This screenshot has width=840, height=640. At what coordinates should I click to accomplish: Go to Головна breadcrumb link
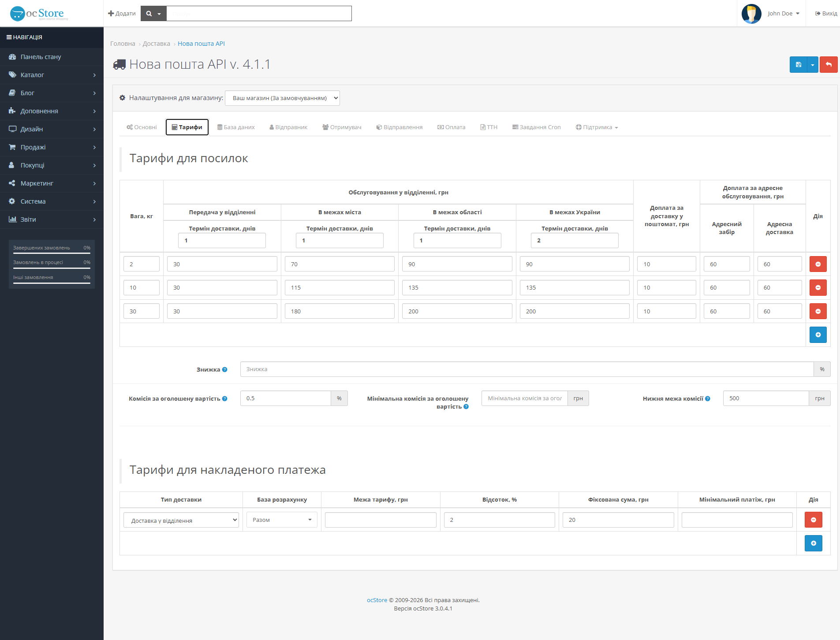[x=123, y=44]
